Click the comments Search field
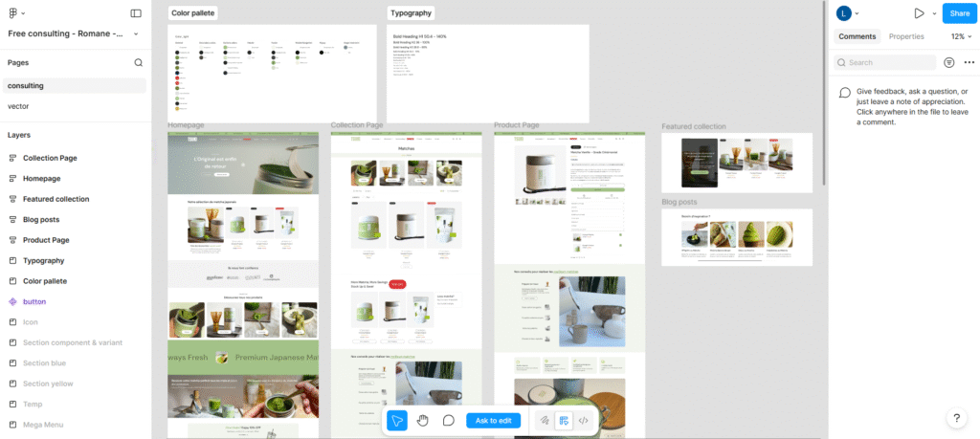The image size is (980, 439). (885, 62)
